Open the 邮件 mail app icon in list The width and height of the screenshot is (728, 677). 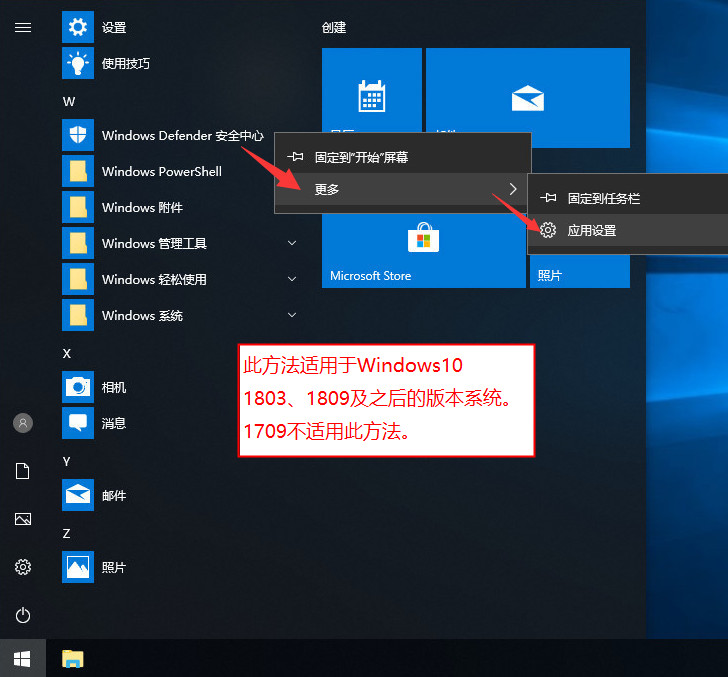click(78, 495)
